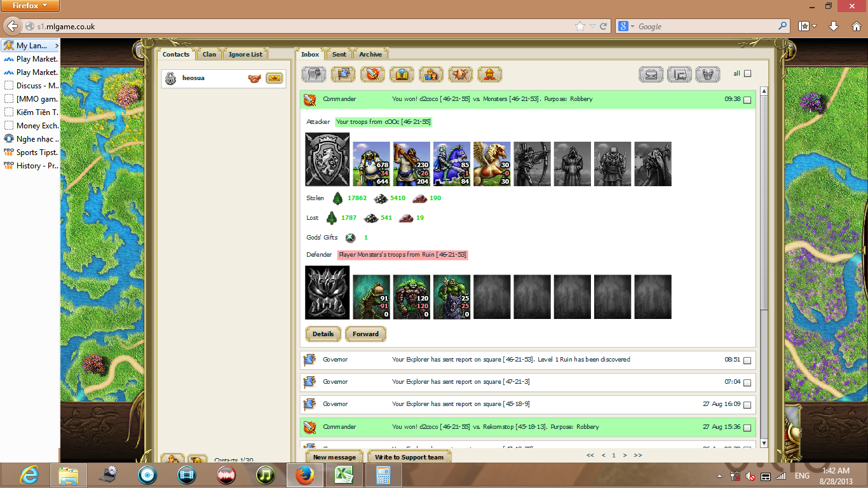Click Write to Support team button
The image size is (868, 488).
click(409, 457)
